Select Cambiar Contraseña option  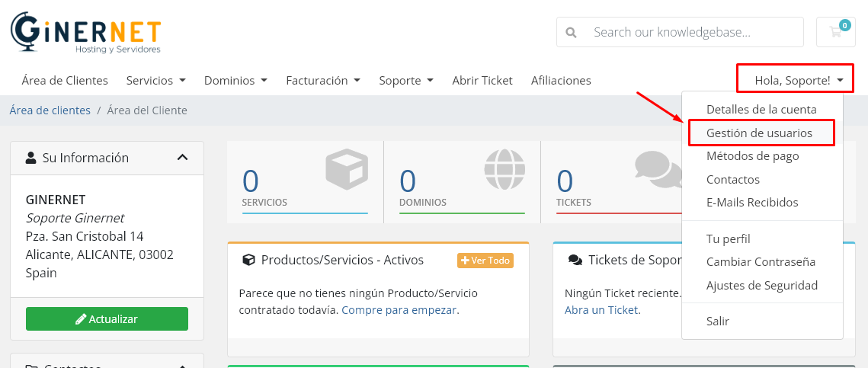[x=761, y=261]
